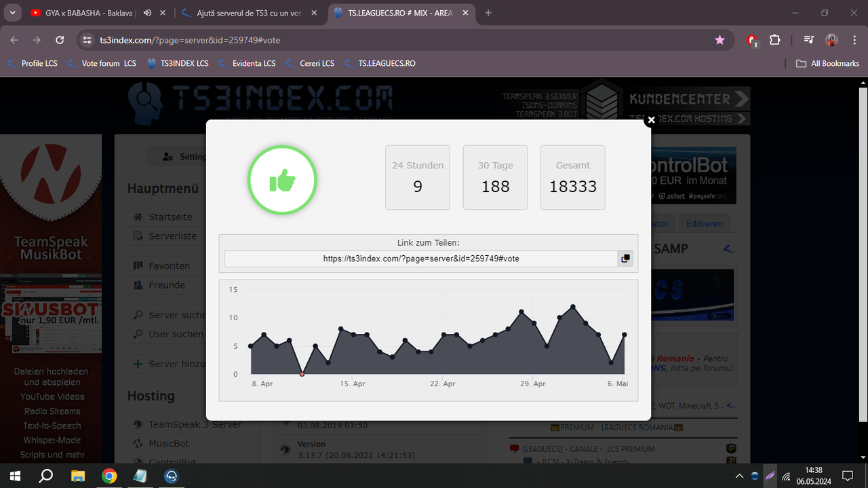Open the red extension icon with badge

pos(752,41)
